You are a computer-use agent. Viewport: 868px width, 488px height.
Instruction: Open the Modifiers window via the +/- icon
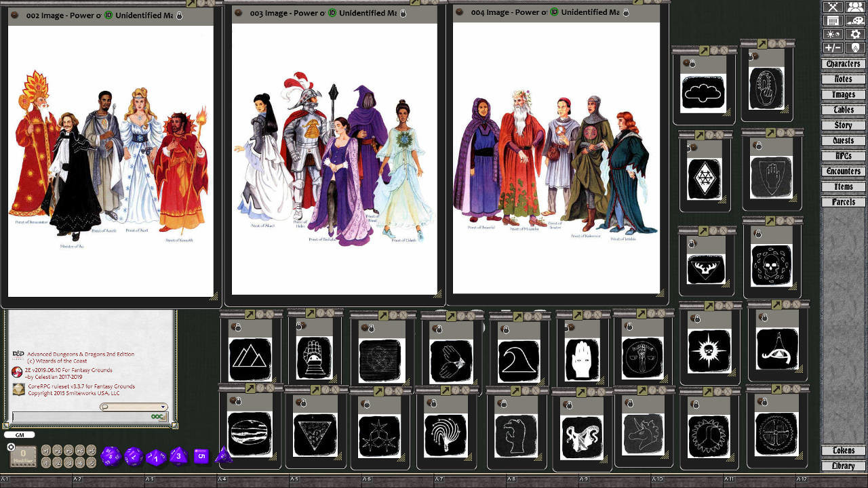pyautogui.click(x=833, y=47)
